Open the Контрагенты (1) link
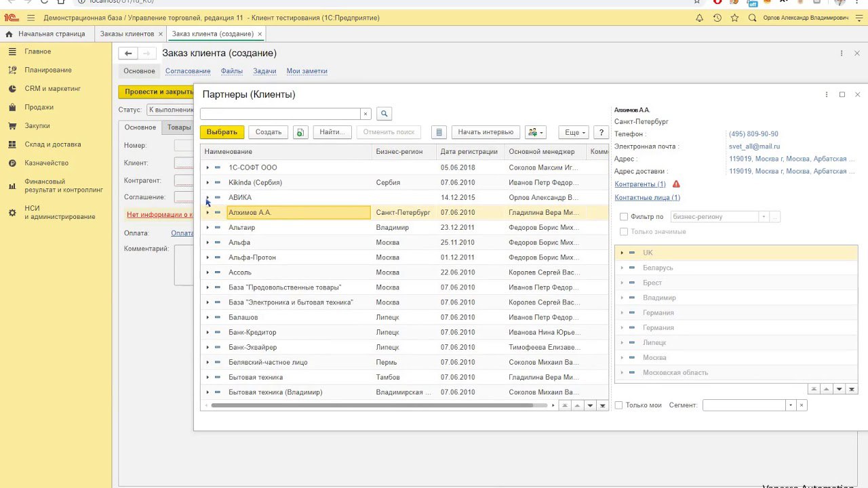 click(x=640, y=184)
